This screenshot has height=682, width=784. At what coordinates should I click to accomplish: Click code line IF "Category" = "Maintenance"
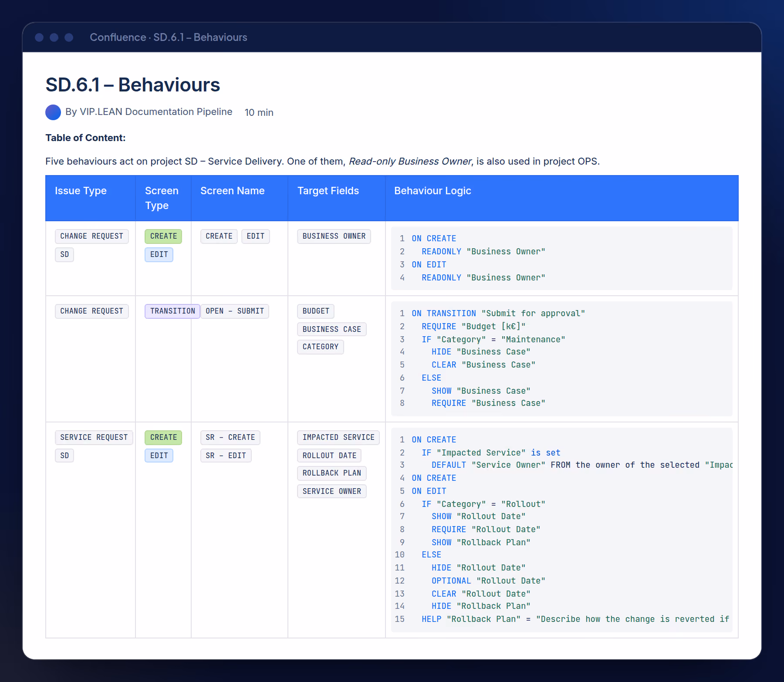[493, 340]
